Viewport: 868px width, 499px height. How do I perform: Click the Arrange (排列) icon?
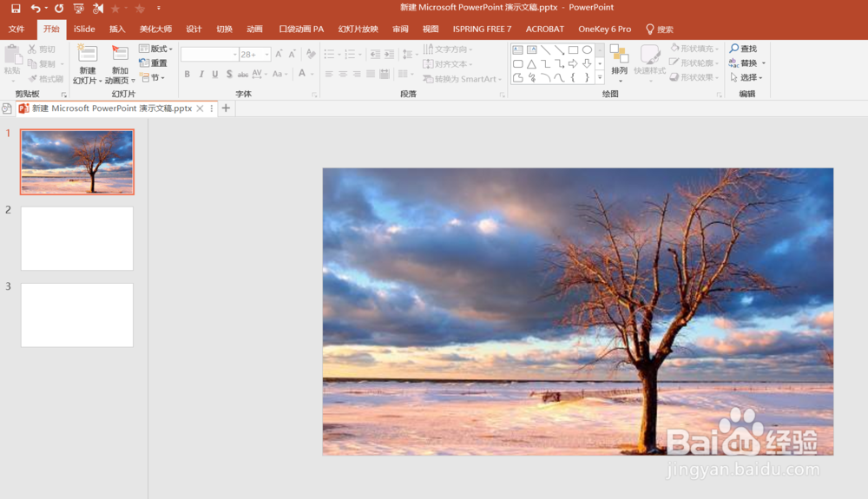point(619,56)
